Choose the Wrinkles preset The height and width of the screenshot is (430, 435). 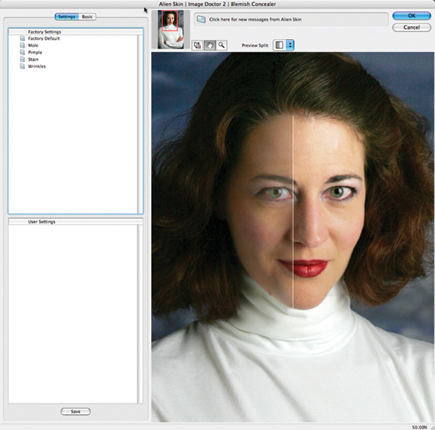(37, 67)
